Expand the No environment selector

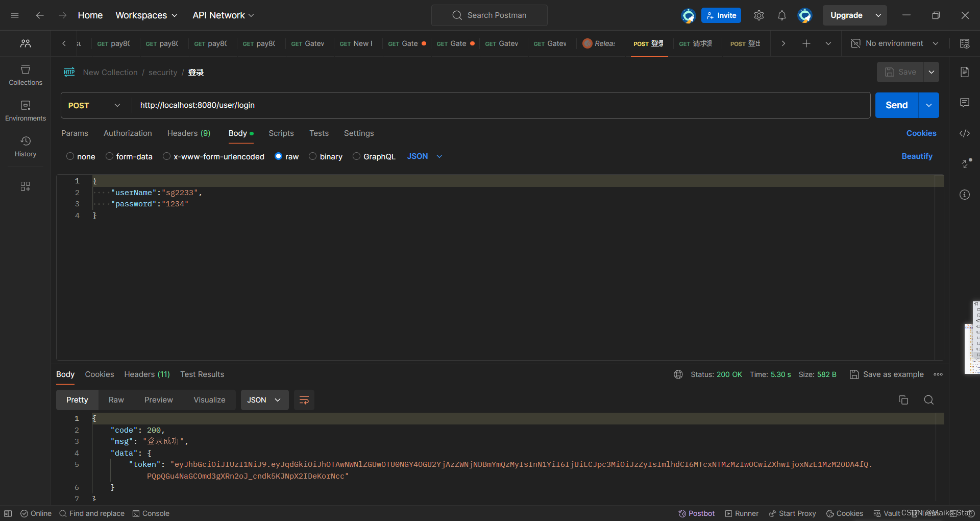click(895, 43)
